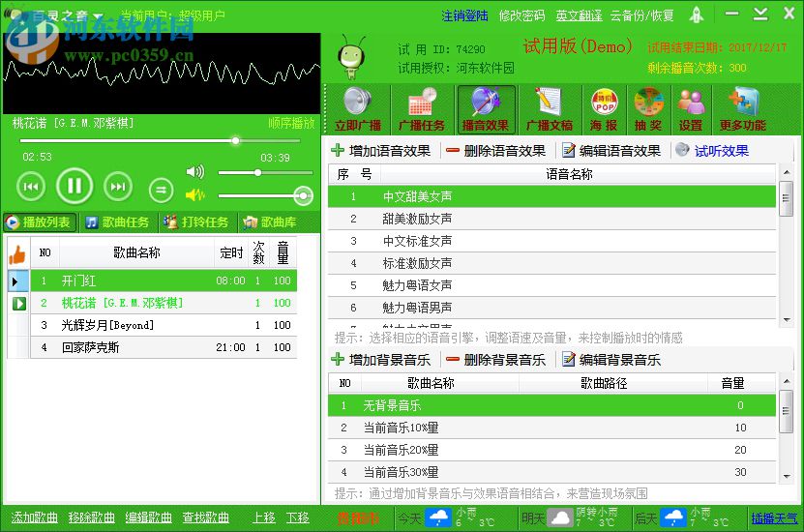Click the yellow sound effect volume icon
Image resolution: width=804 pixels, height=532 pixels.
point(195,194)
